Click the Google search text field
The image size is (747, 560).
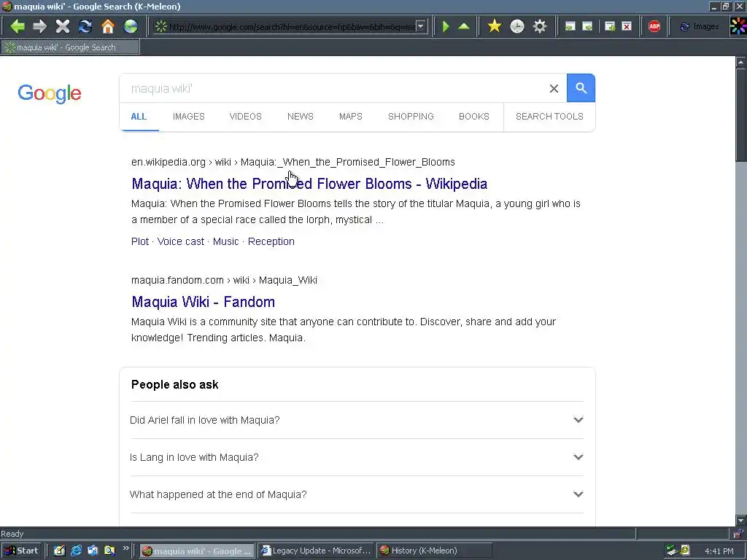coord(333,88)
